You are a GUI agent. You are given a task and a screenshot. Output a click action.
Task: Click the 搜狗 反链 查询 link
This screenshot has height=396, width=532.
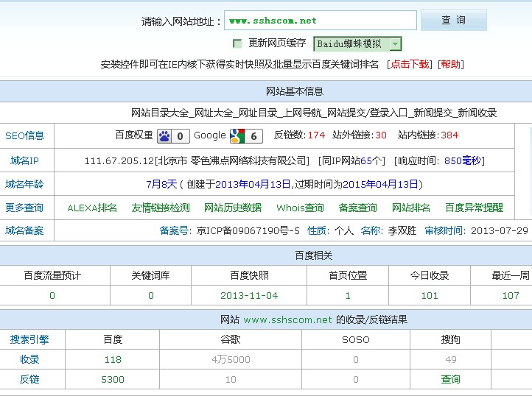coord(450,379)
